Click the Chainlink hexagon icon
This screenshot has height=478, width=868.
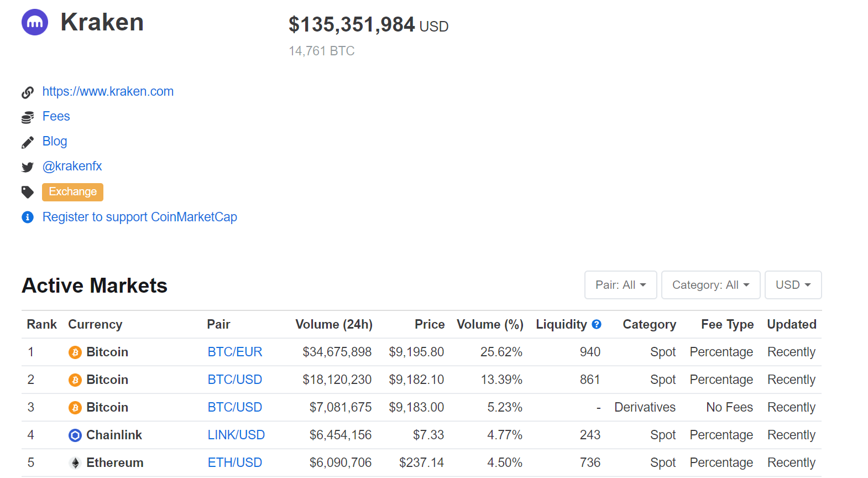click(x=75, y=435)
